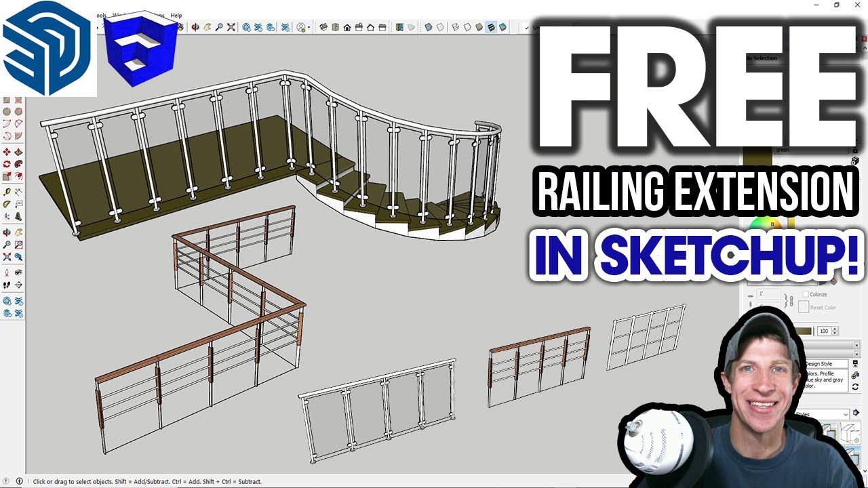Image resolution: width=868 pixels, height=488 pixels.
Task: Select the Zoom Window tool in left toolbar
Action: (19, 243)
